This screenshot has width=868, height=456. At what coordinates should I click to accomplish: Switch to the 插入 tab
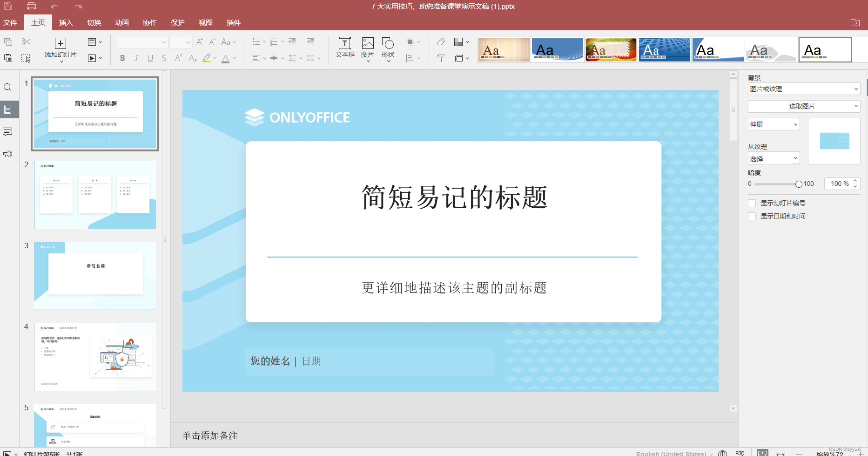tap(66, 22)
